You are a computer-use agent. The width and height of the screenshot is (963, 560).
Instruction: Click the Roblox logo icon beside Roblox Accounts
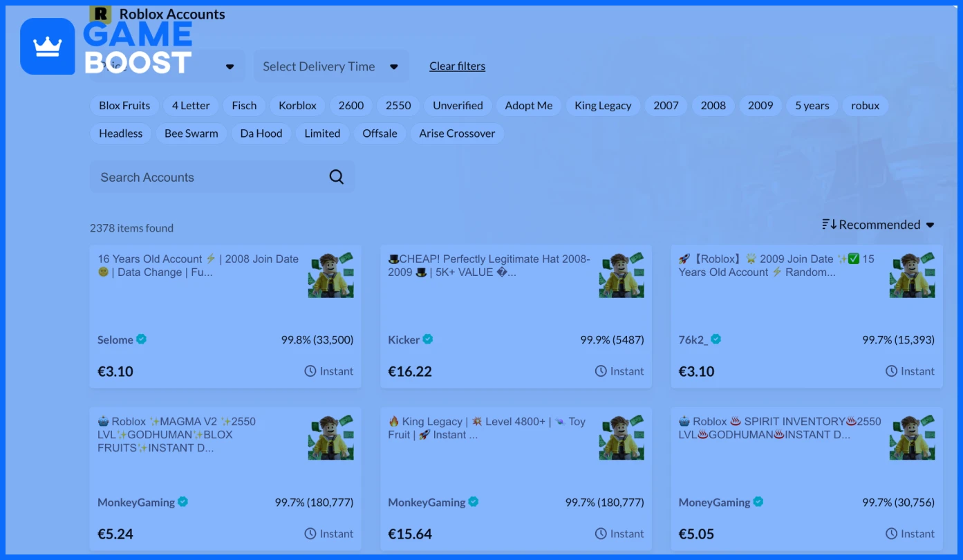pyautogui.click(x=100, y=14)
